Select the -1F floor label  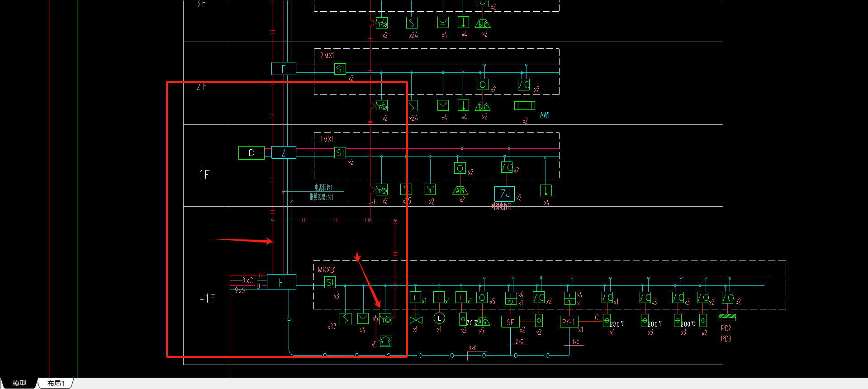[208, 299]
